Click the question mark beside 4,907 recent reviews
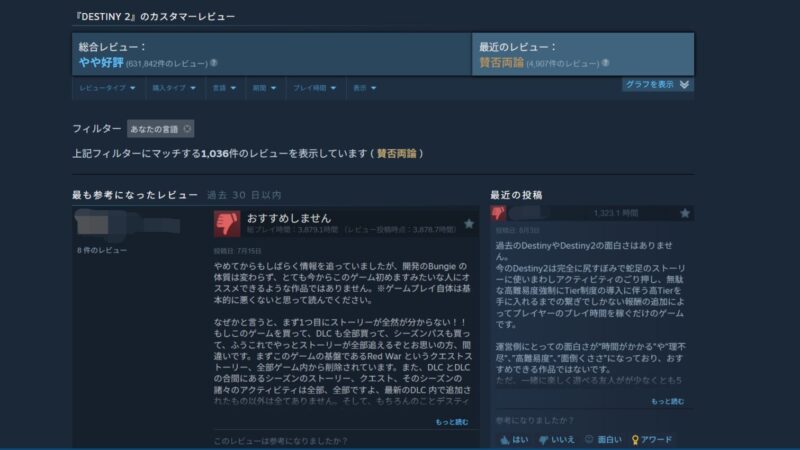Screen dimensions: 800x450 click(605, 63)
